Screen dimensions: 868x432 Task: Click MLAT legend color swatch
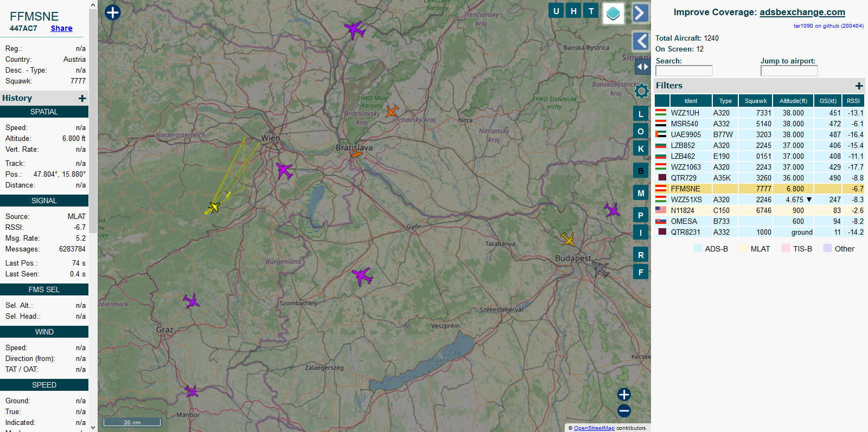click(743, 248)
